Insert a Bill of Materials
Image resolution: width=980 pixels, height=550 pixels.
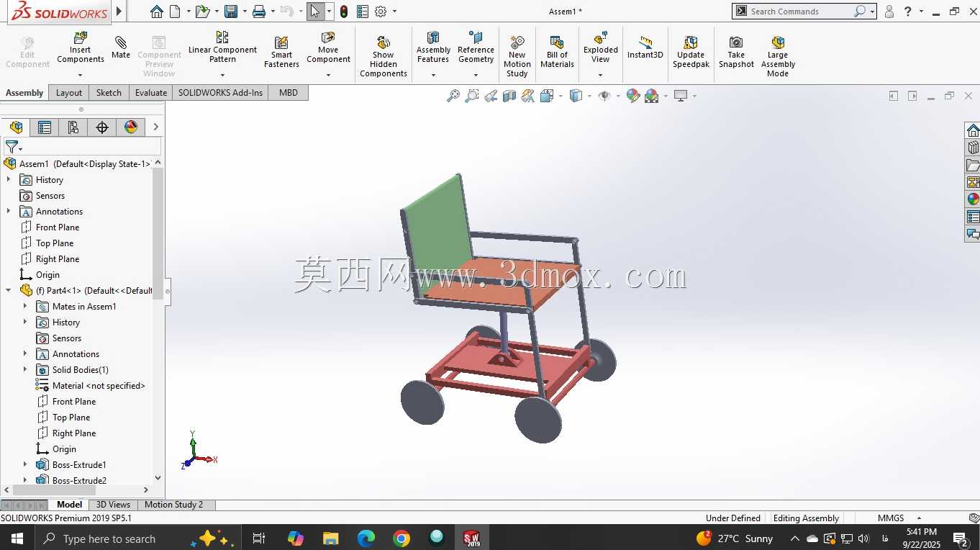(557, 52)
